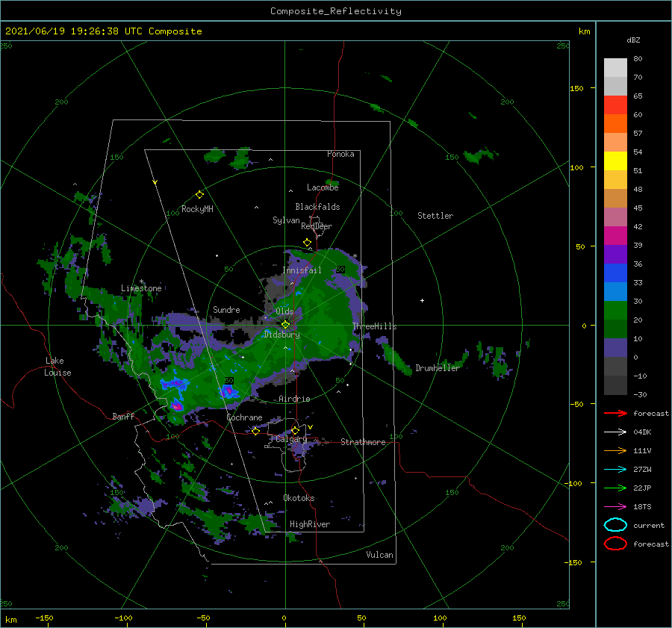Click the HighRiver label
Image resolution: width=672 pixels, height=628 pixels.
click(309, 524)
